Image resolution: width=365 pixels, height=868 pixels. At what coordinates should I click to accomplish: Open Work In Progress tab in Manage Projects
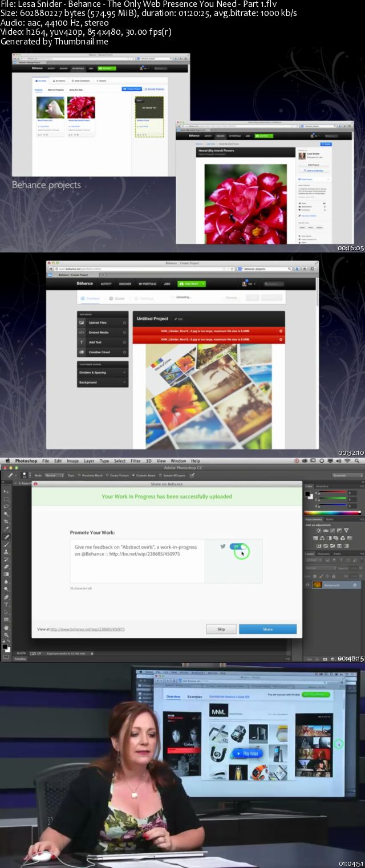[x=56, y=89]
